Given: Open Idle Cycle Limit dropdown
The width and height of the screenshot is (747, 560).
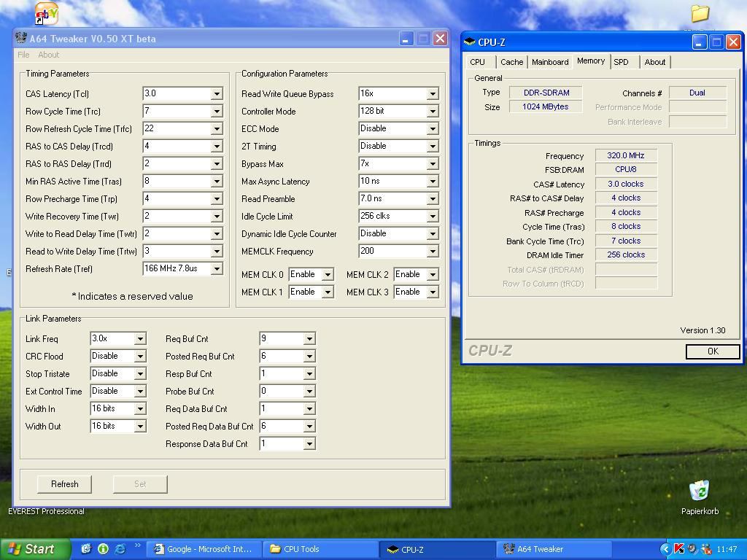Looking at the screenshot, I should click(433, 216).
